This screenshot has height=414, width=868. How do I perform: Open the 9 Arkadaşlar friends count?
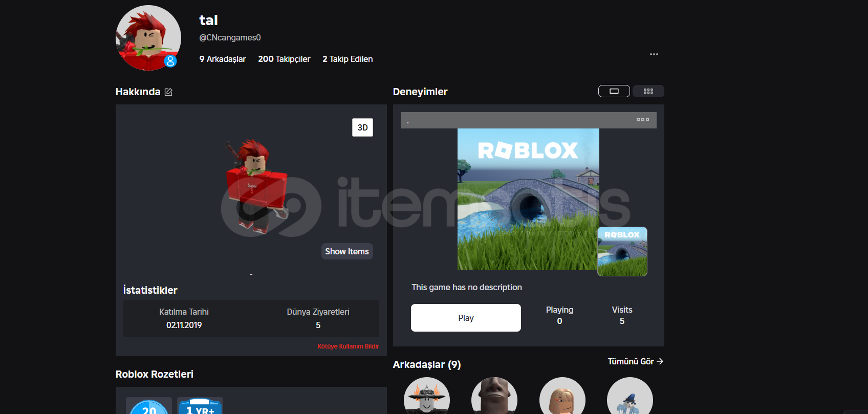tap(223, 59)
